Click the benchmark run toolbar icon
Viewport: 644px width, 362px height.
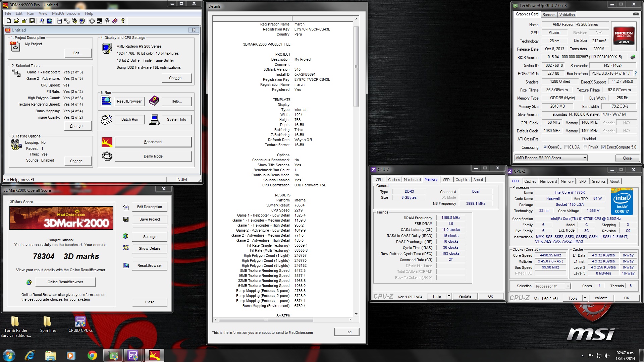[x=99, y=21]
